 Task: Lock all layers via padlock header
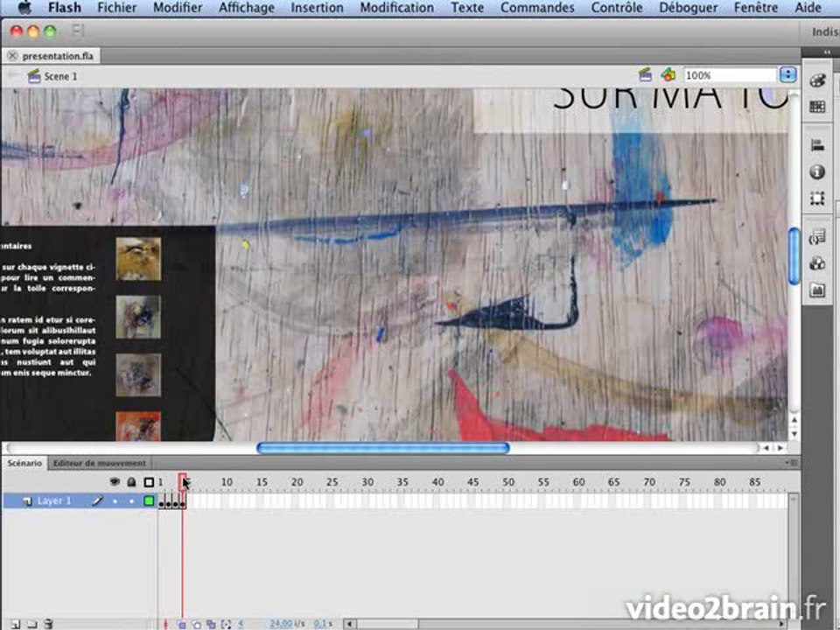pyautogui.click(x=131, y=481)
